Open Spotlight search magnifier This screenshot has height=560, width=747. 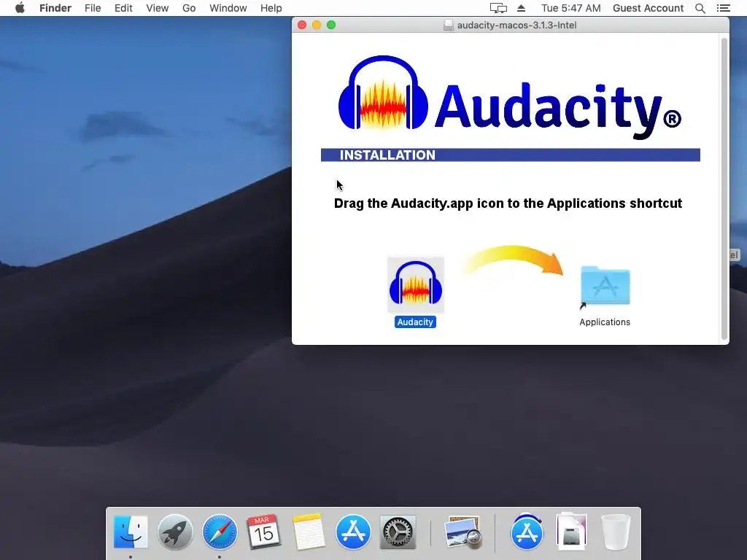(x=700, y=8)
